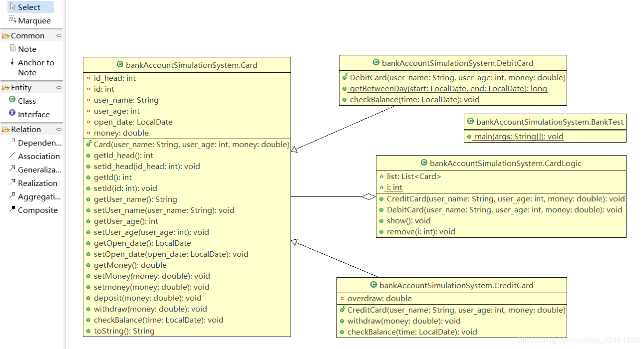Choose the Association relation tool

pyautogui.click(x=34, y=156)
